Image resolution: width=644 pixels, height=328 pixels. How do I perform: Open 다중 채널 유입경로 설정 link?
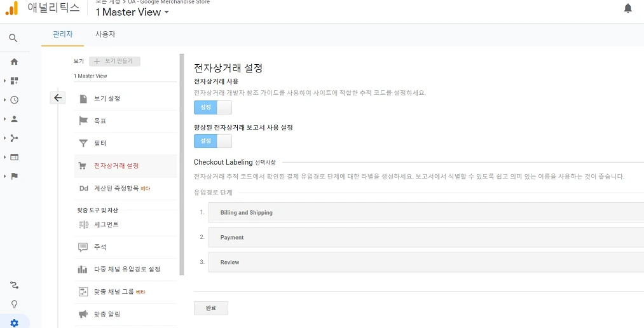[x=127, y=270]
